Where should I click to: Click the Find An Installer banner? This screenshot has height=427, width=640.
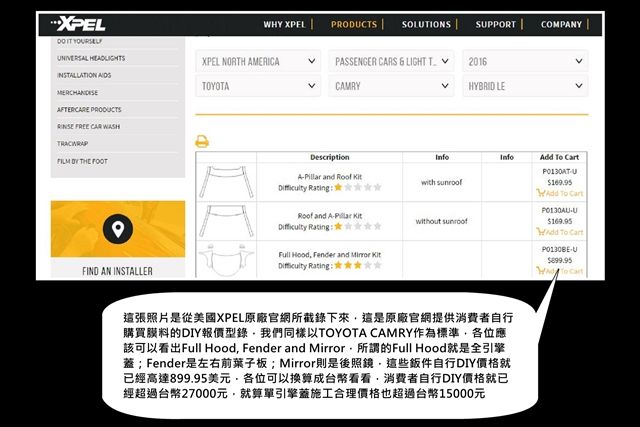(118, 240)
